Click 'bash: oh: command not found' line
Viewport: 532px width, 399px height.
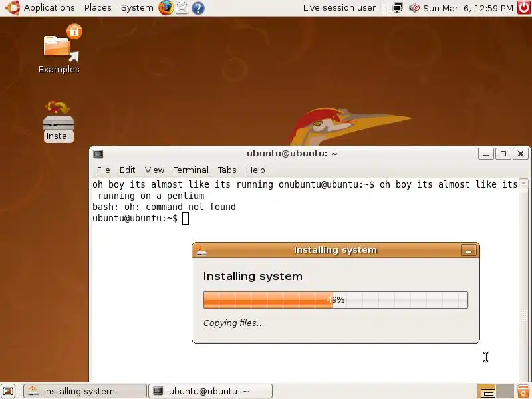(x=164, y=207)
